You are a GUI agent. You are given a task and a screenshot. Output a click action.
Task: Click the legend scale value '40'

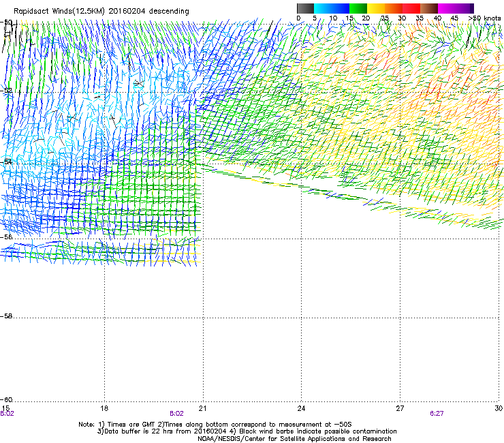point(437,18)
